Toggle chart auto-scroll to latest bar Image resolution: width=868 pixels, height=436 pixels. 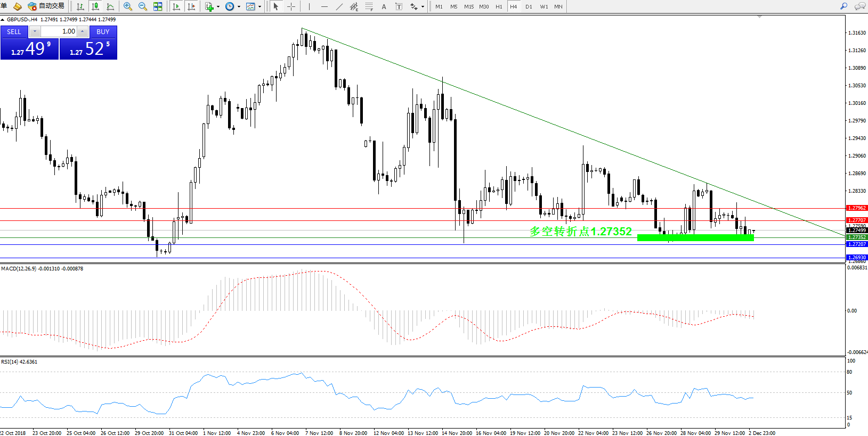pyautogui.click(x=176, y=6)
